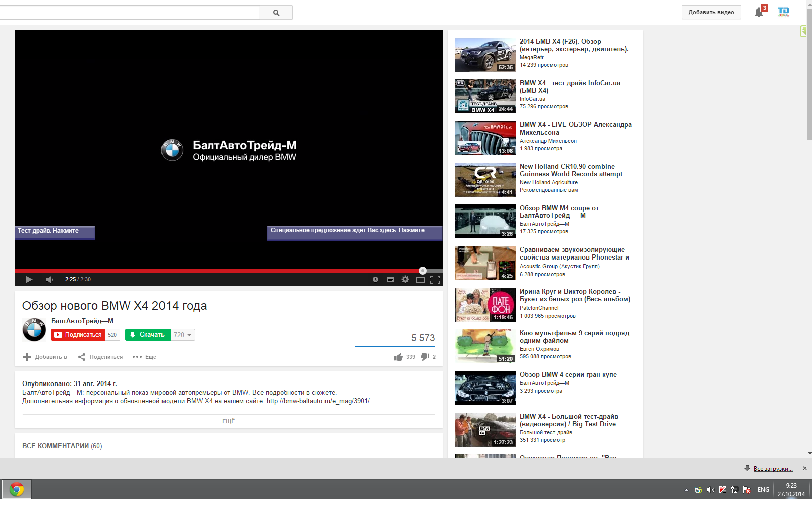The width and height of the screenshot is (812, 513).
Task: Click the taskbar clock and date
Action: click(x=791, y=490)
